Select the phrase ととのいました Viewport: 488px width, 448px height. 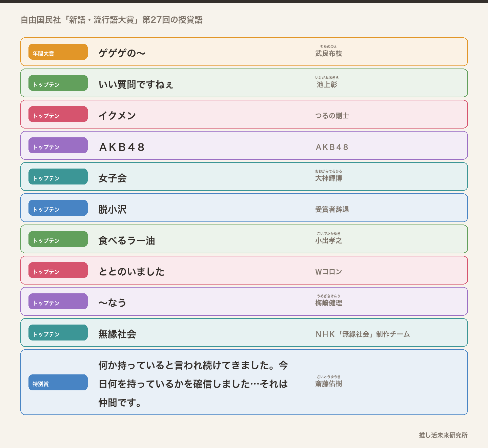[x=131, y=272]
